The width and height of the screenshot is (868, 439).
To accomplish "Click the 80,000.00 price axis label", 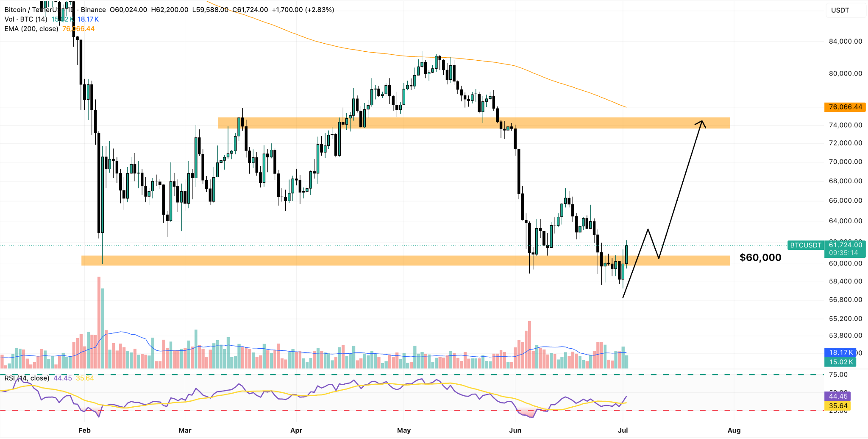I will pyautogui.click(x=846, y=73).
